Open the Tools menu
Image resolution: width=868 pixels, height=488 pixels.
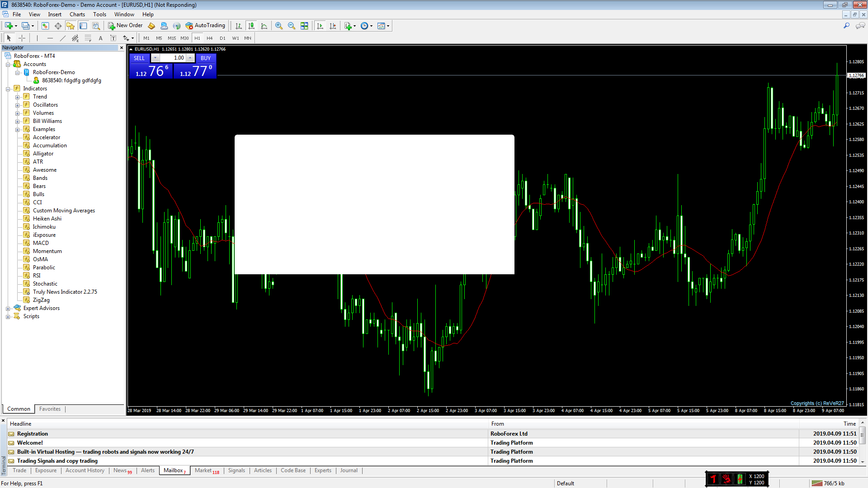(x=99, y=14)
